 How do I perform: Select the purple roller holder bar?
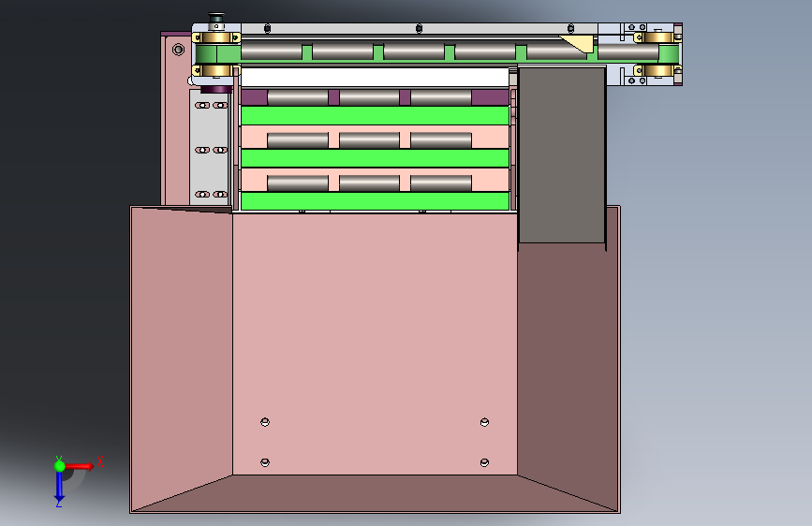tap(375, 97)
